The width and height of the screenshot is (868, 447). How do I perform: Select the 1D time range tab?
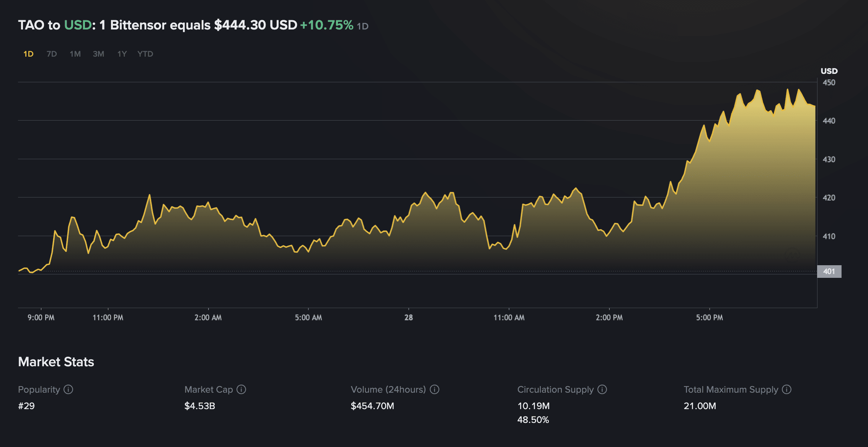click(28, 54)
